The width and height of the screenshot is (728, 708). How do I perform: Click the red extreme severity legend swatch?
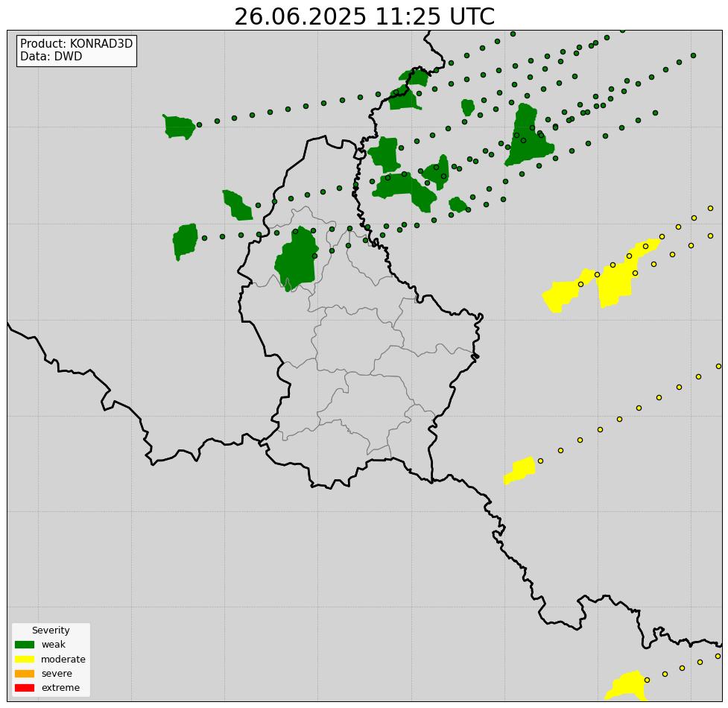coord(25,688)
